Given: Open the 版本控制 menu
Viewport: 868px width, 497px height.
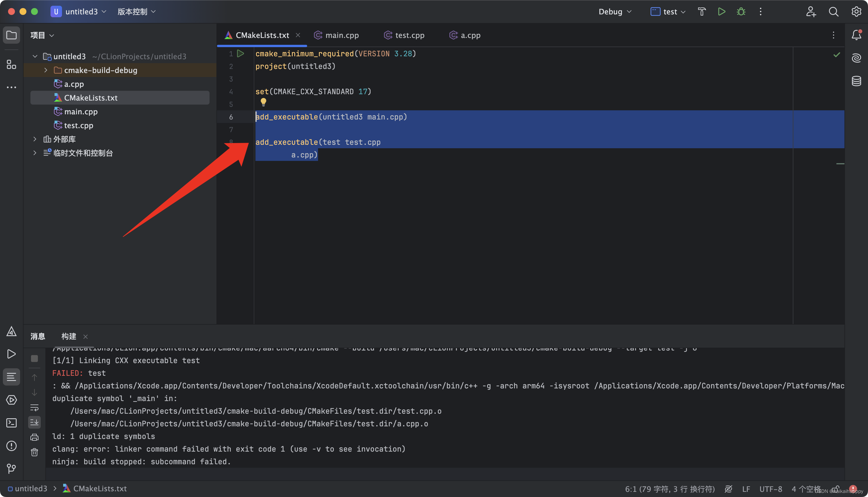Looking at the screenshot, I should point(136,11).
